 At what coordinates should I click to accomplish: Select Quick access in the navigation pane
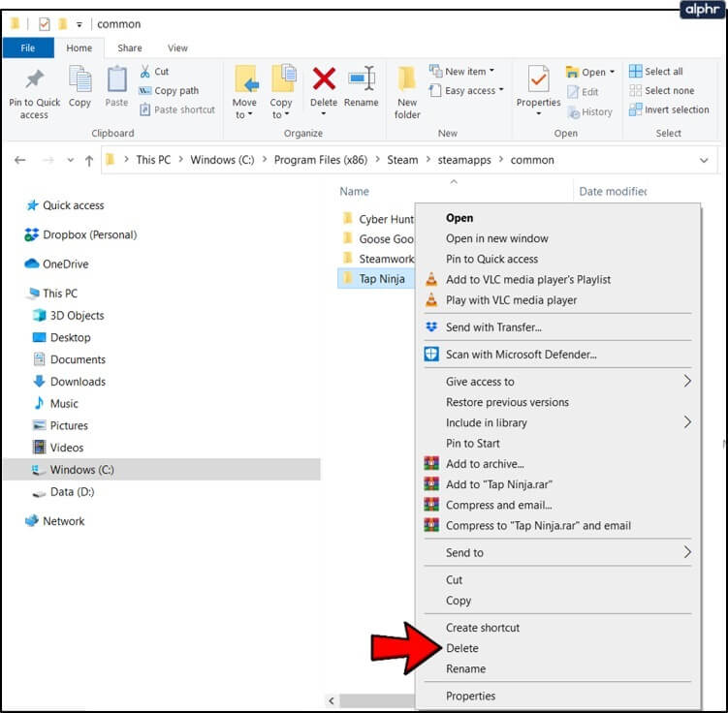point(65,205)
